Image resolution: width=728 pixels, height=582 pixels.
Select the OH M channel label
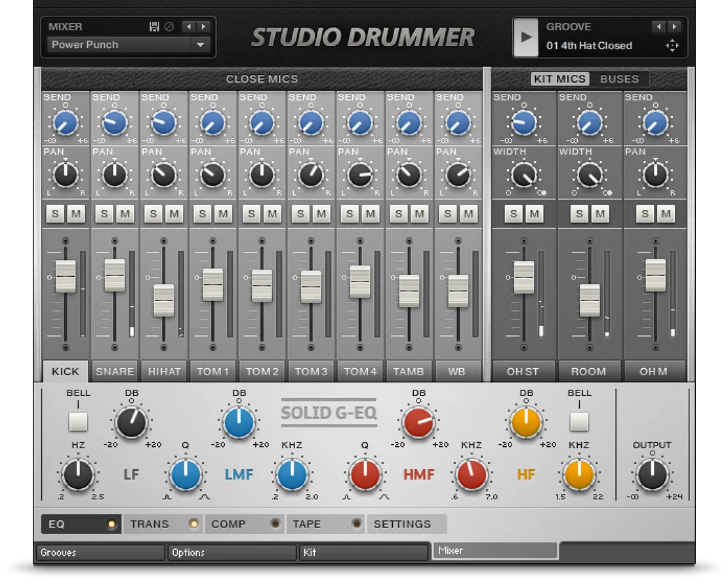coord(654,371)
